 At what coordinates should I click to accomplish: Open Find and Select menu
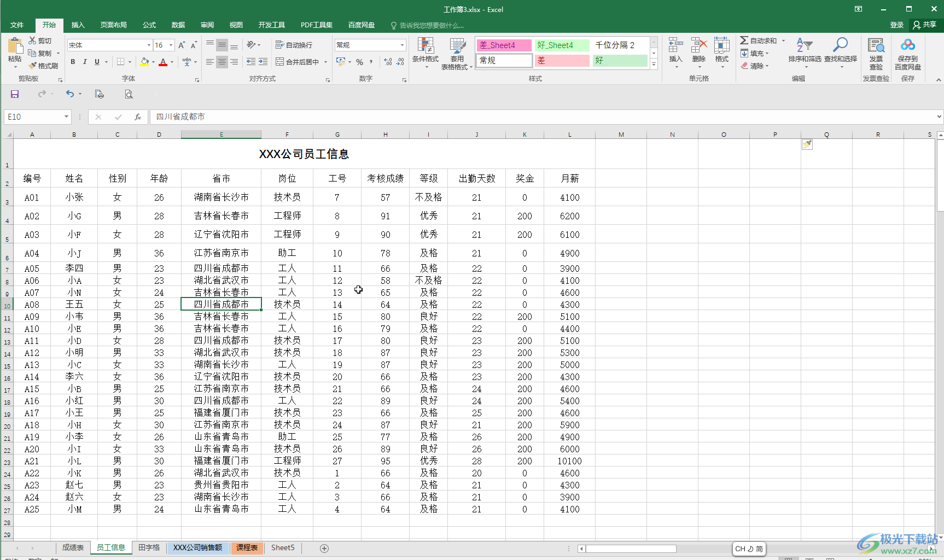(841, 52)
